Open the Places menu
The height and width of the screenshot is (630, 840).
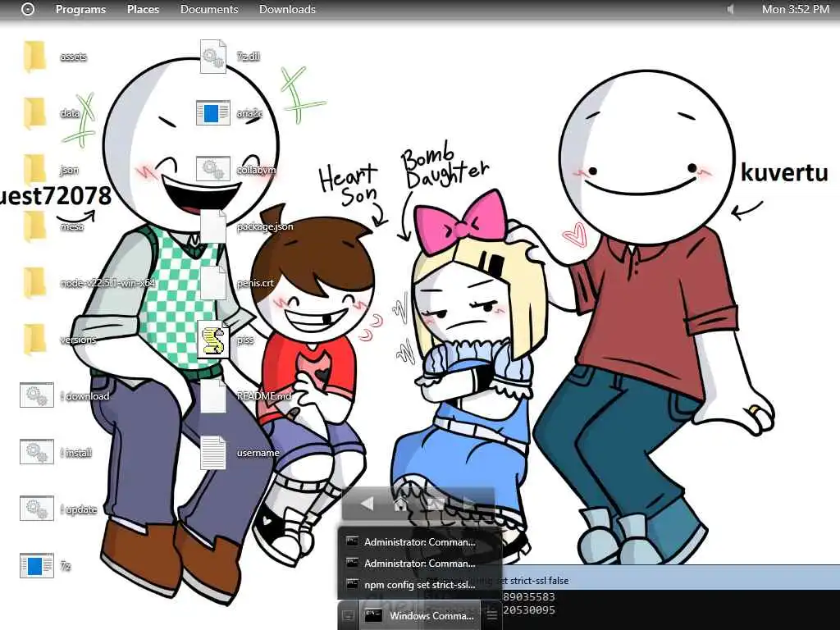point(143,9)
